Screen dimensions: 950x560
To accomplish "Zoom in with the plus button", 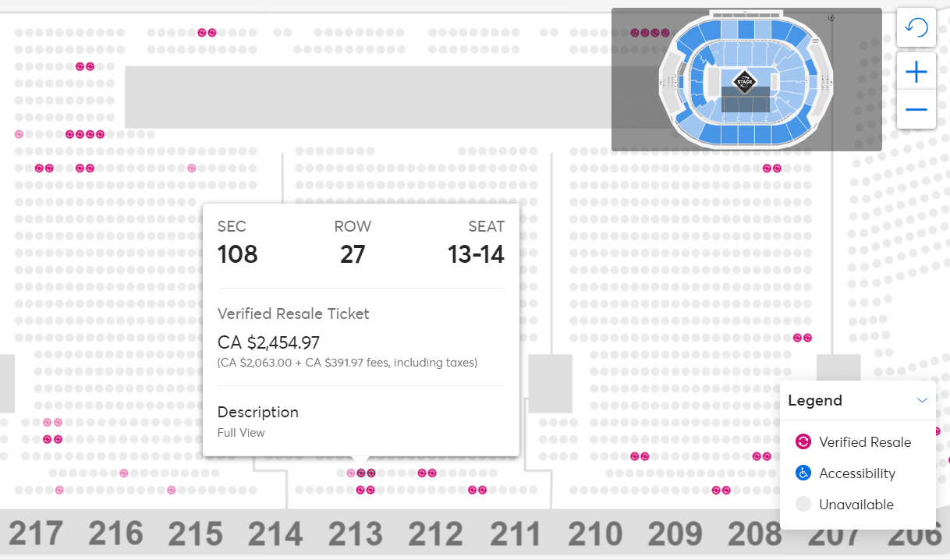I will point(916,73).
